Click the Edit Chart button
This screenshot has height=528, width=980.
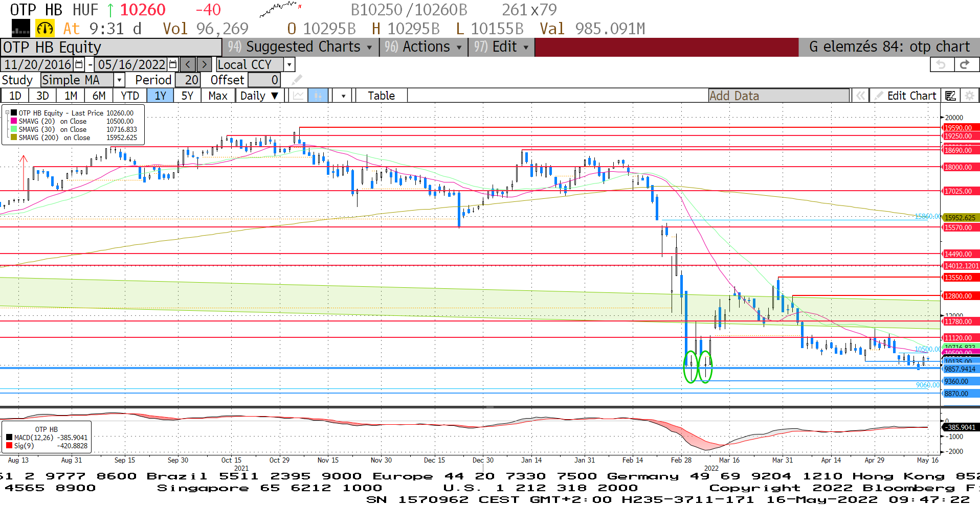pyautogui.click(x=905, y=96)
